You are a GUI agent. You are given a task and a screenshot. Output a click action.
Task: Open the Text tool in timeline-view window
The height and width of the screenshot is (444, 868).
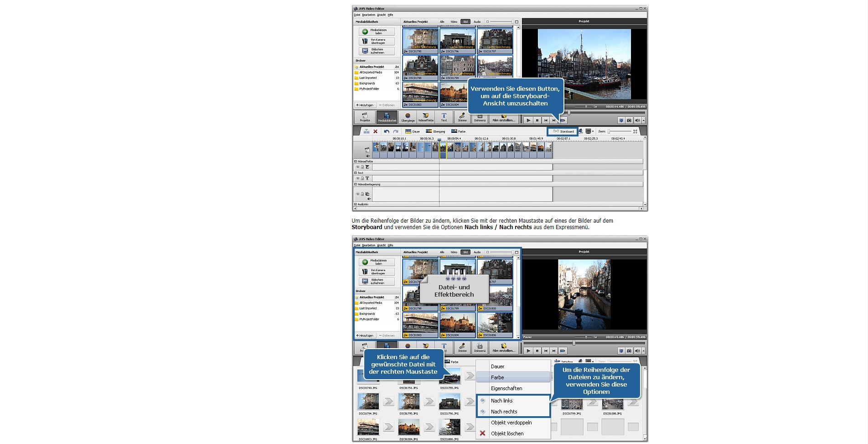pyautogui.click(x=444, y=117)
